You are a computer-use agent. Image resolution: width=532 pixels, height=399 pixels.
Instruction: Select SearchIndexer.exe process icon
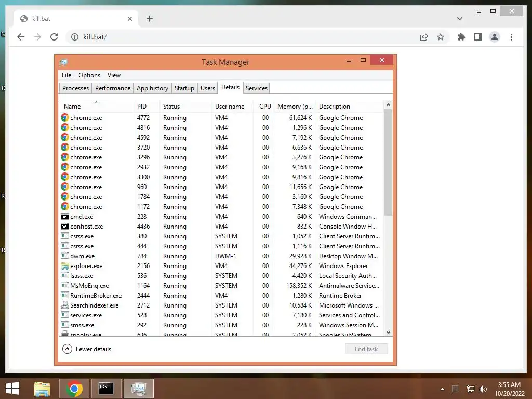[x=65, y=305]
